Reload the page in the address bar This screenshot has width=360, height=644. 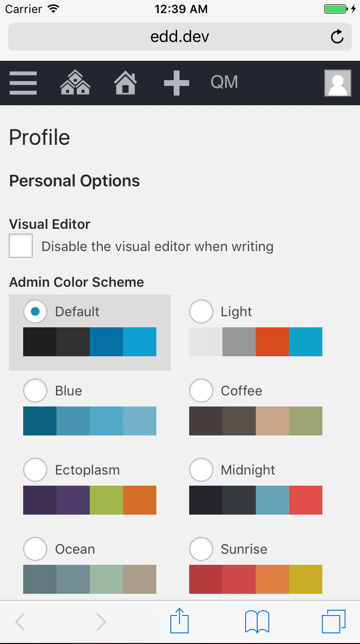[337, 37]
